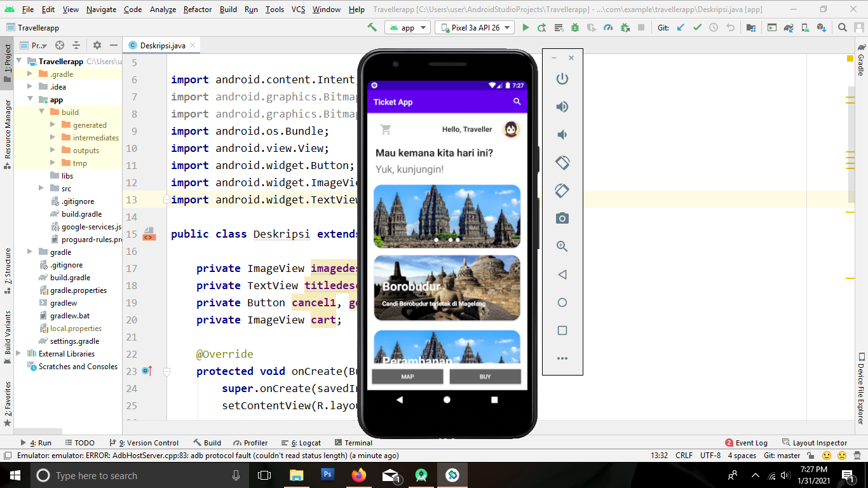
Task: Open the VCS menu
Action: pos(299,10)
